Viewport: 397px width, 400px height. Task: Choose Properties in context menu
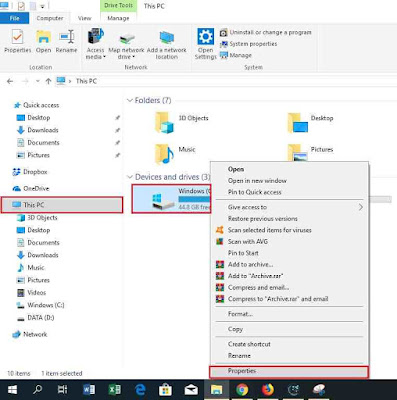pyautogui.click(x=289, y=371)
